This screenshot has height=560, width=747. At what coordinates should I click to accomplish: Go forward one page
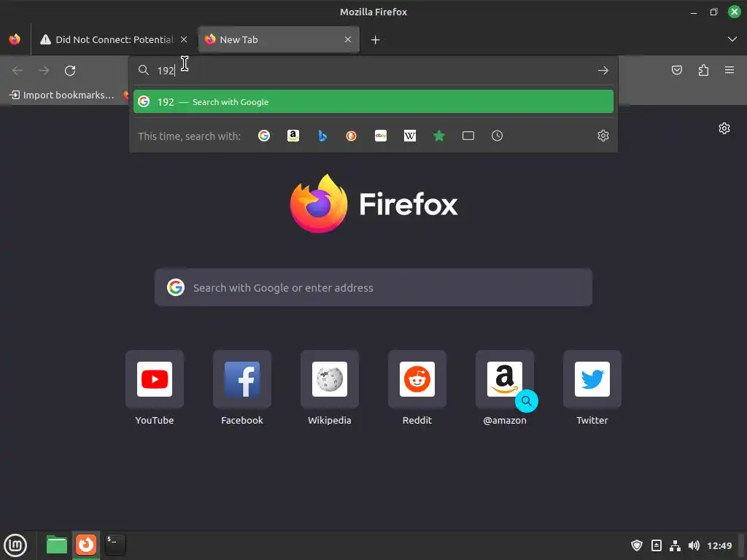coord(44,71)
